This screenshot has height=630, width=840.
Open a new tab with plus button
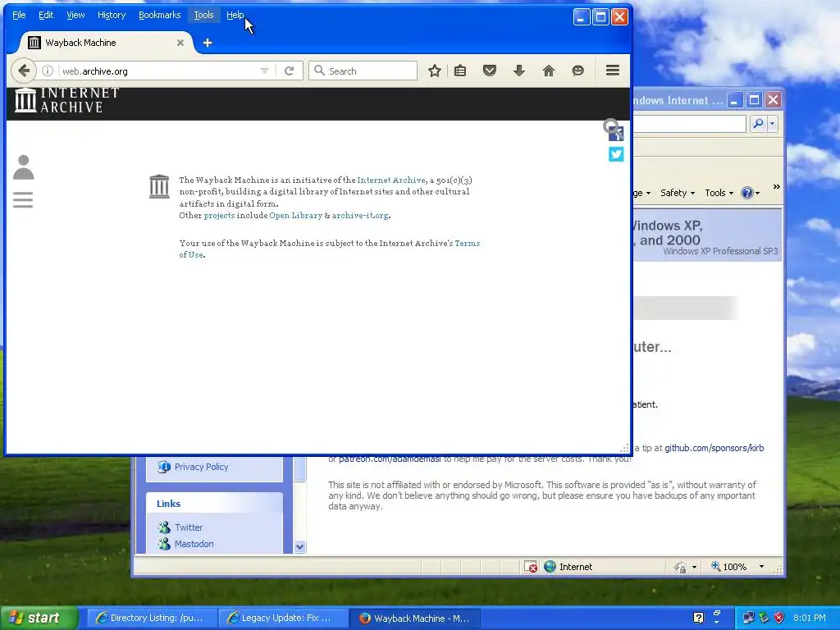click(208, 43)
